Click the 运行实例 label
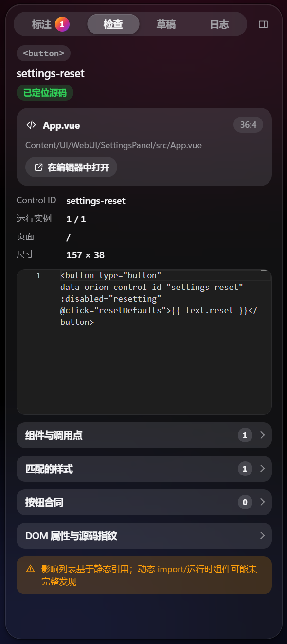This screenshot has width=287, height=644. click(x=34, y=219)
